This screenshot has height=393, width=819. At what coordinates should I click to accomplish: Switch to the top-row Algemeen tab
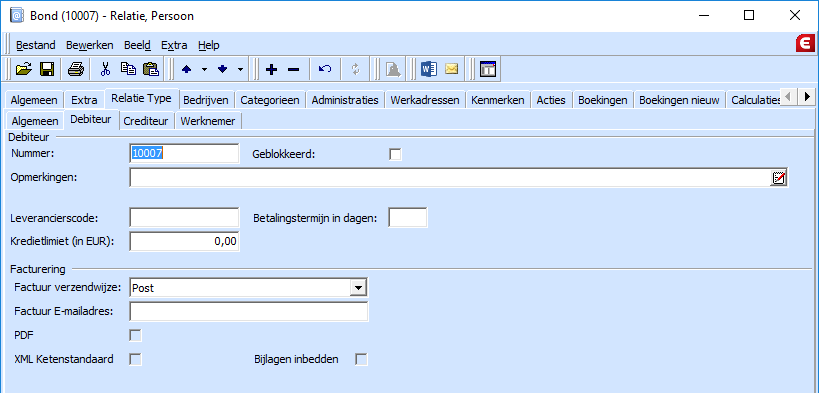[x=35, y=100]
